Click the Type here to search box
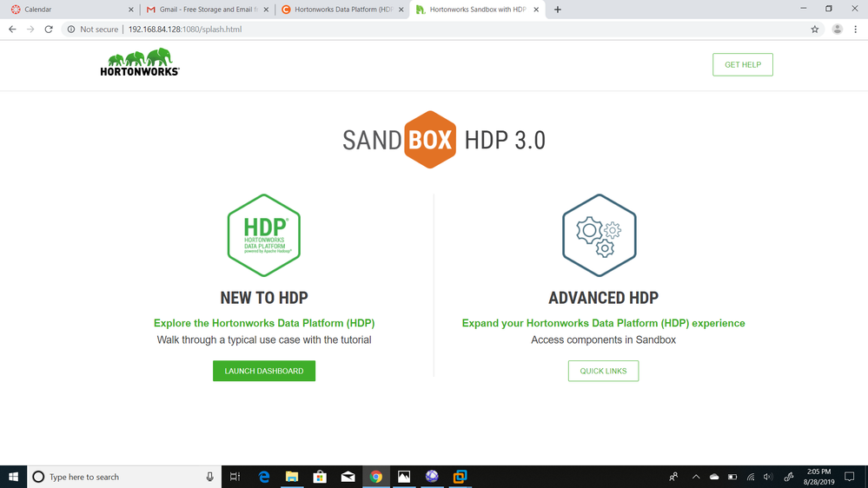The image size is (868, 488). 124,477
